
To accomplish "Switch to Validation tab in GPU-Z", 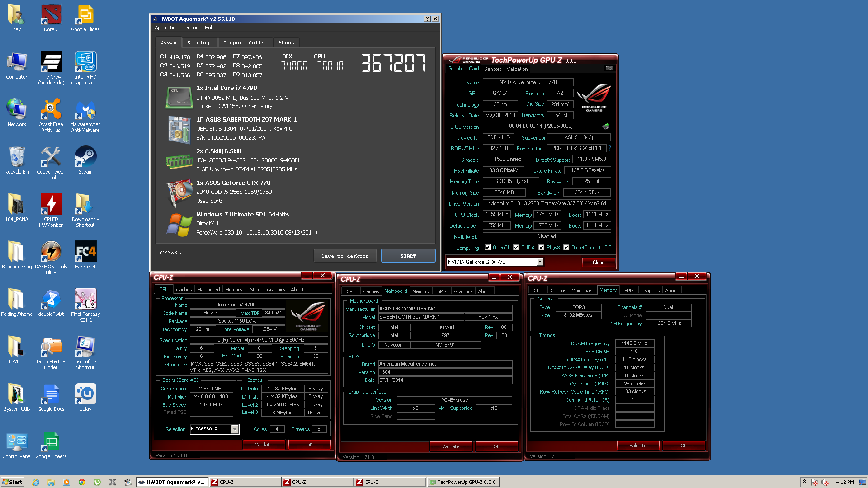I will pos(517,69).
